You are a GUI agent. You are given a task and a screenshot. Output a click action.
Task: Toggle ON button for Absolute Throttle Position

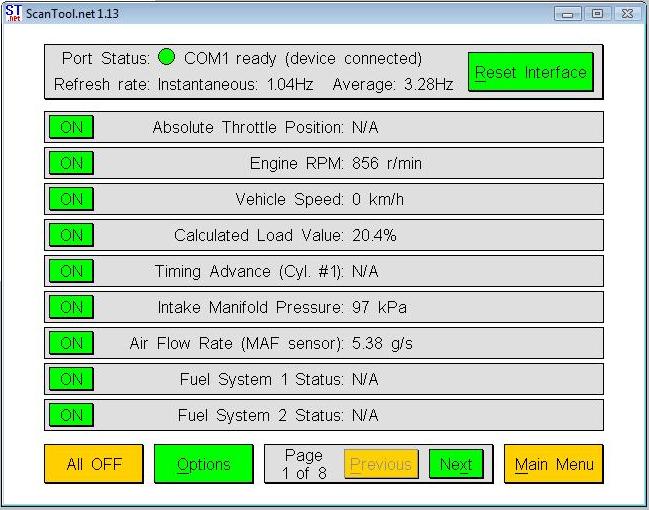(x=71, y=127)
